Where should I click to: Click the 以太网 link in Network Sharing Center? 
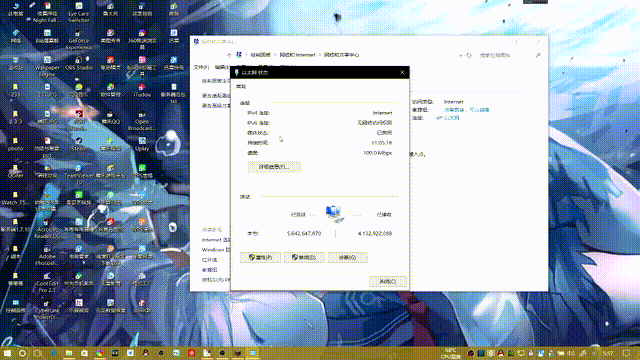pos(451,118)
